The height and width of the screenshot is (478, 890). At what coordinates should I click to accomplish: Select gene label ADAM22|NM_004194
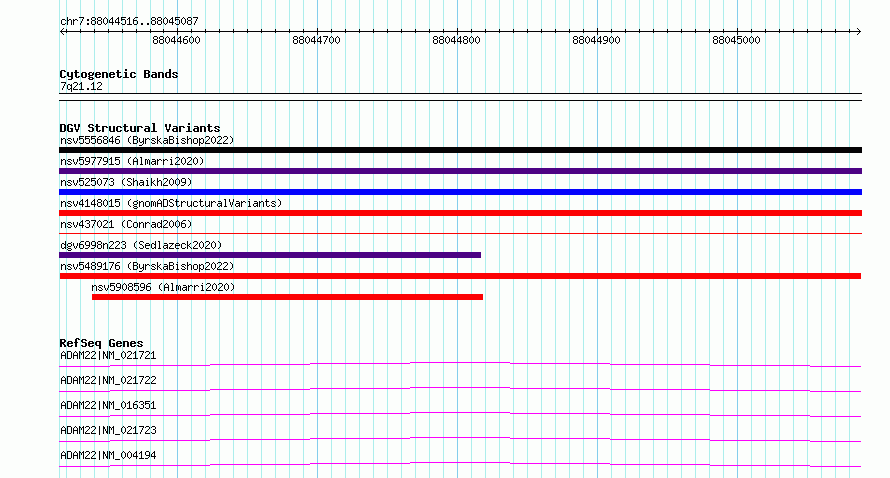click(x=108, y=455)
